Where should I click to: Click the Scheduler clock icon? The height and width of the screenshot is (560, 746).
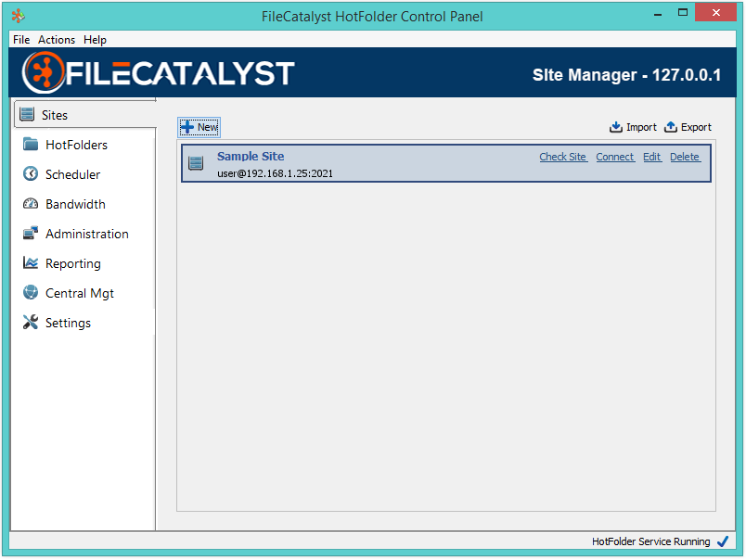pos(31,174)
